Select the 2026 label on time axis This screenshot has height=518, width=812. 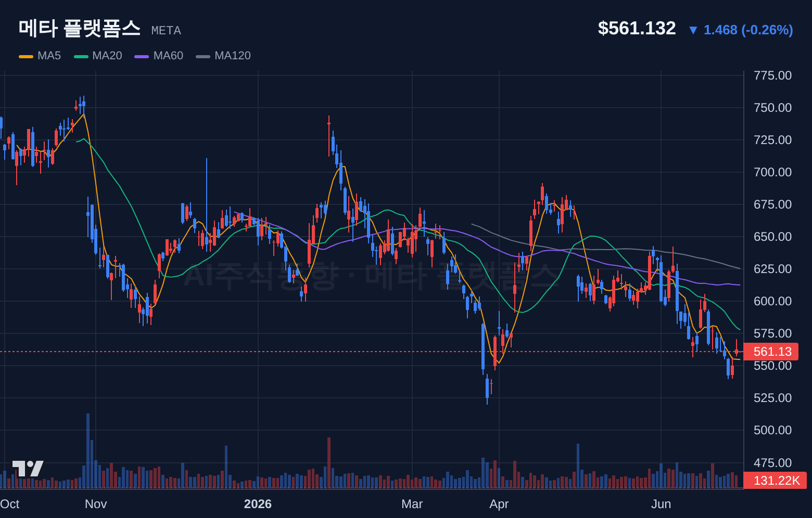258,504
